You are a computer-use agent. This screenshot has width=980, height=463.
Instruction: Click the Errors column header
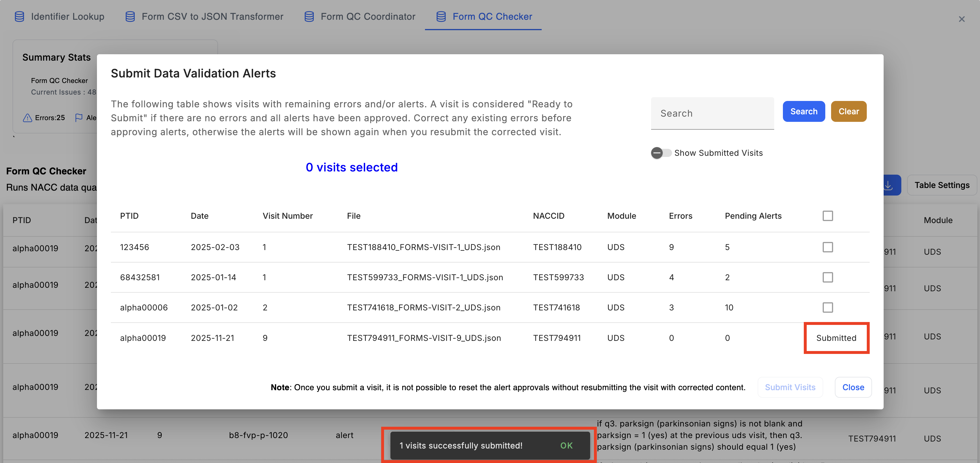680,216
